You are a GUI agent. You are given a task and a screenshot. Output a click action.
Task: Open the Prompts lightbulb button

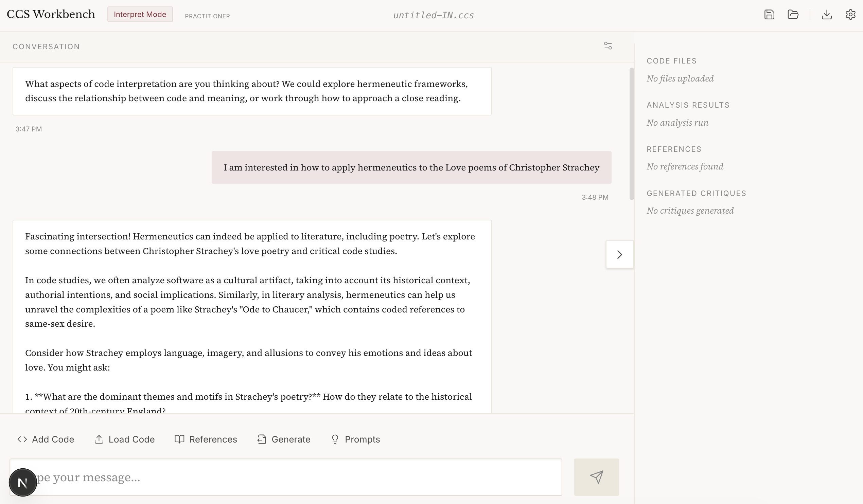point(355,439)
